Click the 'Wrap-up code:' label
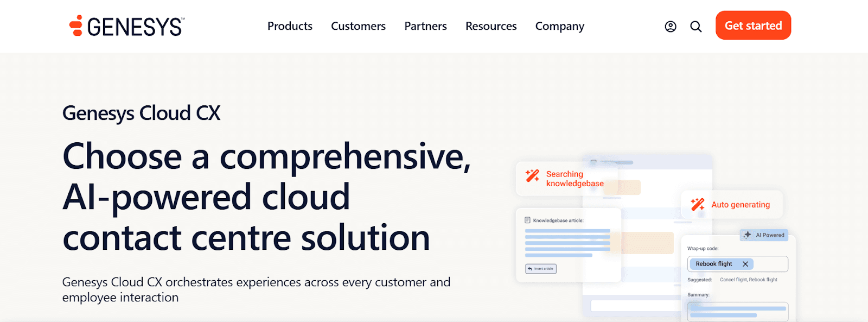Viewport: 868px width, 322px height. point(703,249)
